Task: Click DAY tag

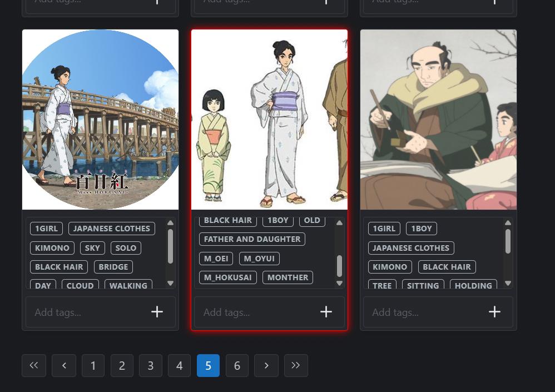Action: tap(43, 285)
